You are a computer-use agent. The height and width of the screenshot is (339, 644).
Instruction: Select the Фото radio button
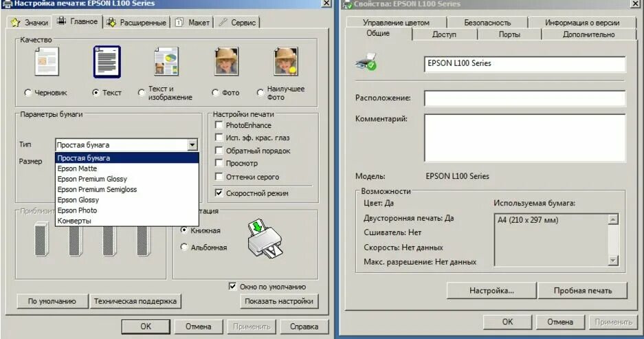coord(215,92)
